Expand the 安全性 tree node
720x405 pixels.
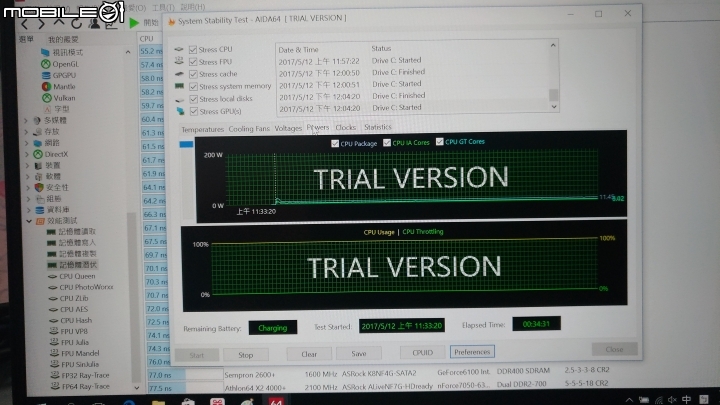tap(28, 187)
